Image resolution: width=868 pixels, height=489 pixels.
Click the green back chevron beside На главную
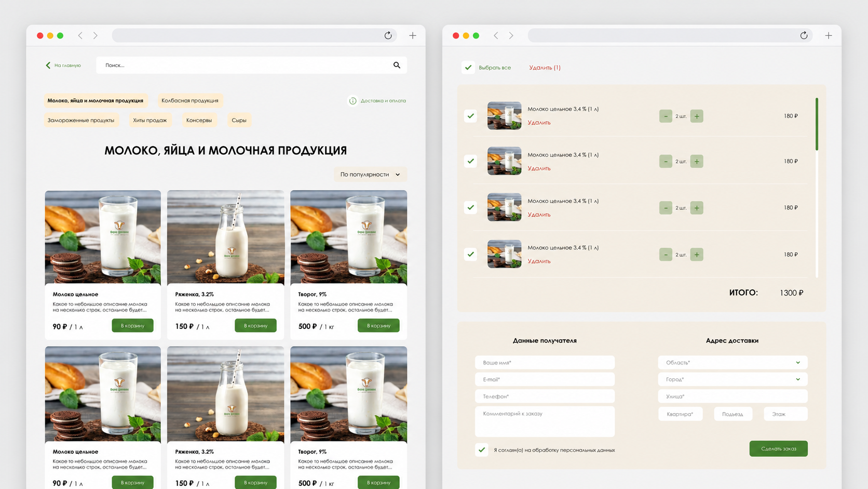click(x=48, y=65)
